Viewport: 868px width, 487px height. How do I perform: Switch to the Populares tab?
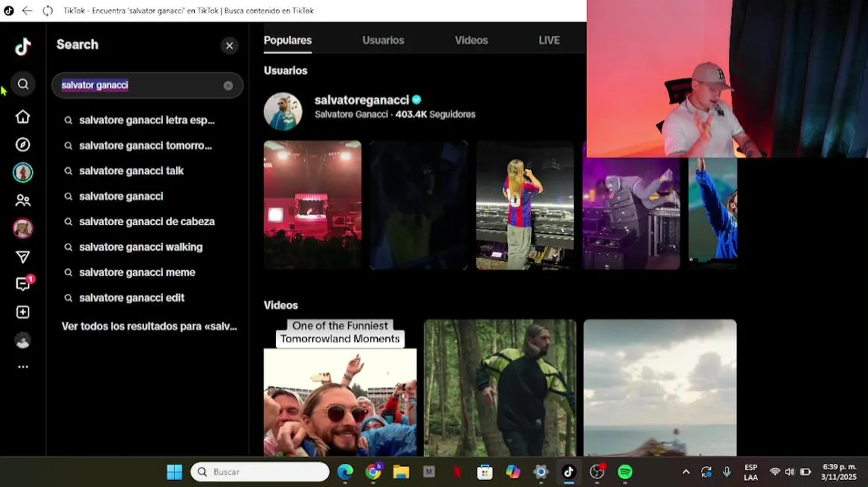[x=287, y=41]
